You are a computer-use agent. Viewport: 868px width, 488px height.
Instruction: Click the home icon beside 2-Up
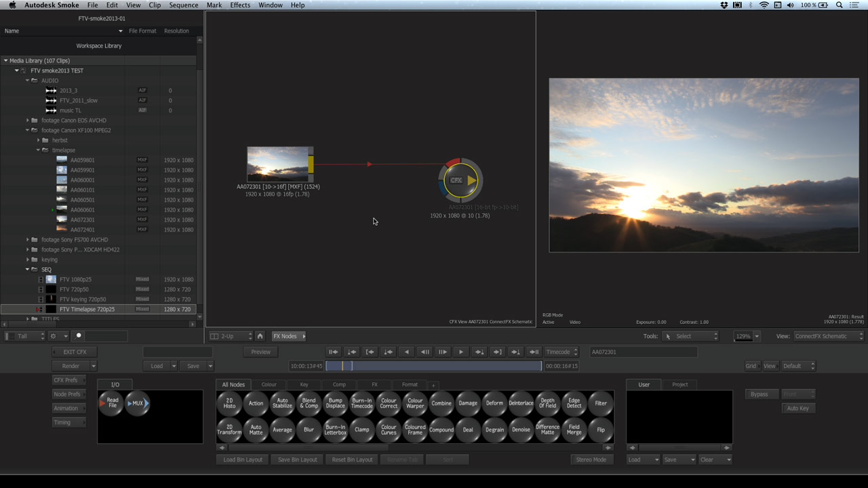click(260, 336)
